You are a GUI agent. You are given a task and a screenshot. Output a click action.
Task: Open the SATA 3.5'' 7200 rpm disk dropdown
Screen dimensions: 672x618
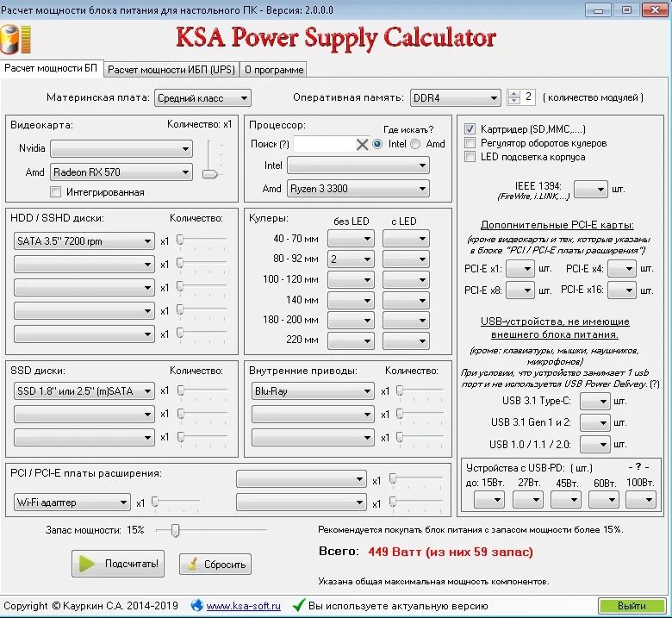pyautogui.click(x=84, y=241)
